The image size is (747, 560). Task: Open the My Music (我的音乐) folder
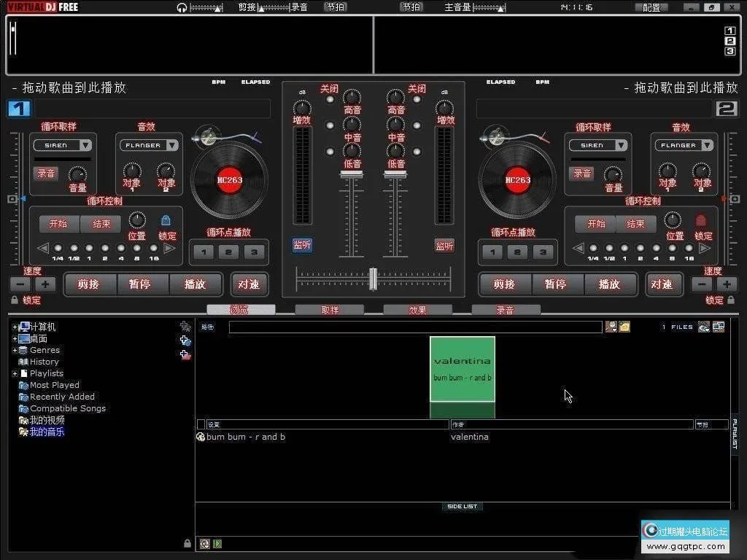pyautogui.click(x=47, y=432)
